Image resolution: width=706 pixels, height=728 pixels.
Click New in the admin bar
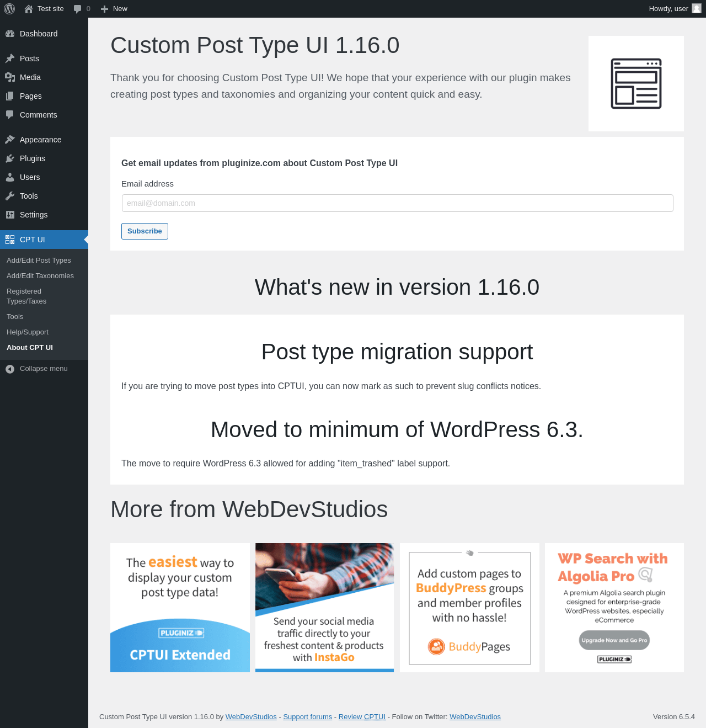[120, 9]
